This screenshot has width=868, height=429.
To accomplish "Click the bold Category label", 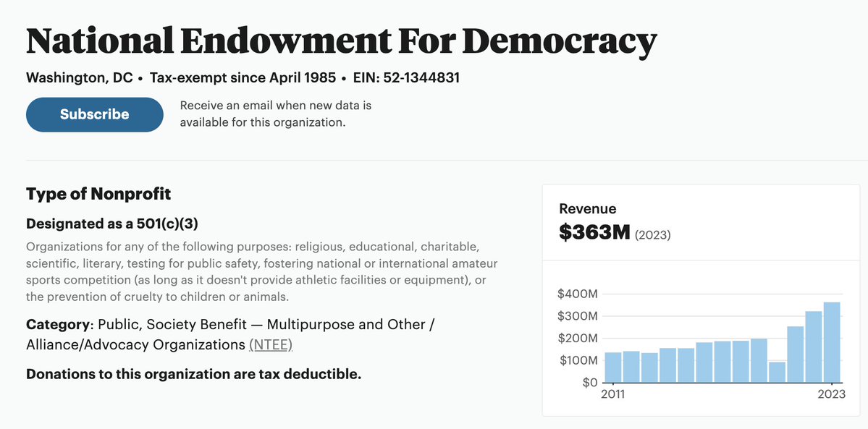I will [x=59, y=324].
